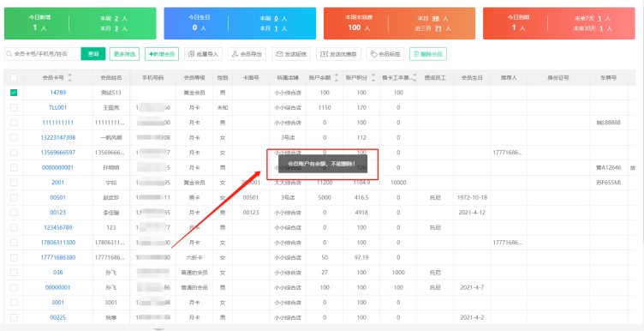The width and height of the screenshot is (644, 331).
Task: Toggle sort arrows on 账户余额 column
Action: click(337, 77)
